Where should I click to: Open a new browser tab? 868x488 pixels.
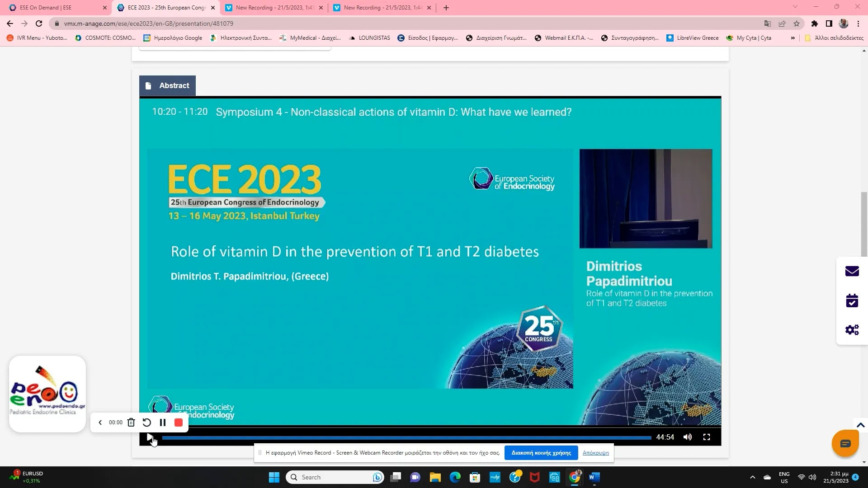coord(446,8)
